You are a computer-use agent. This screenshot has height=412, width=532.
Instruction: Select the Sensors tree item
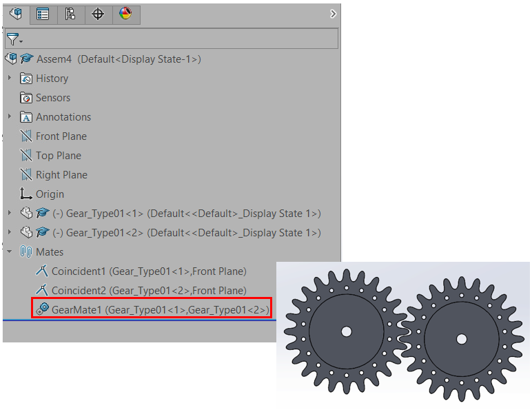53,98
